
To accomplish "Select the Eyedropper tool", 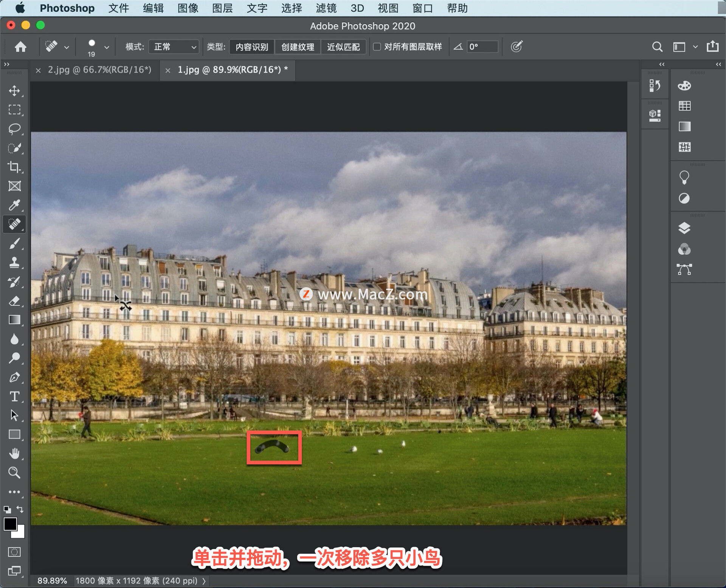I will click(14, 205).
